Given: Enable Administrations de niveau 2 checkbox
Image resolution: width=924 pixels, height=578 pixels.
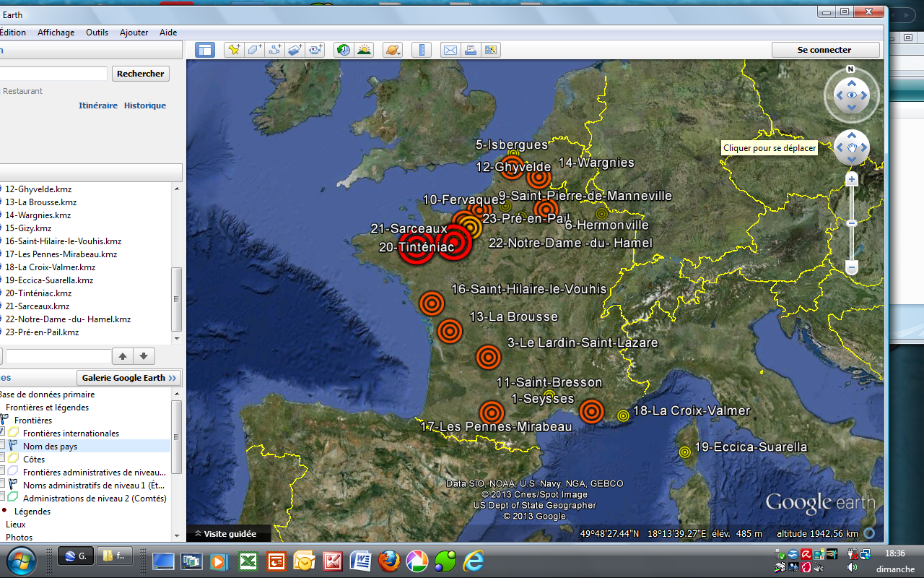Looking at the screenshot, I should (1, 498).
